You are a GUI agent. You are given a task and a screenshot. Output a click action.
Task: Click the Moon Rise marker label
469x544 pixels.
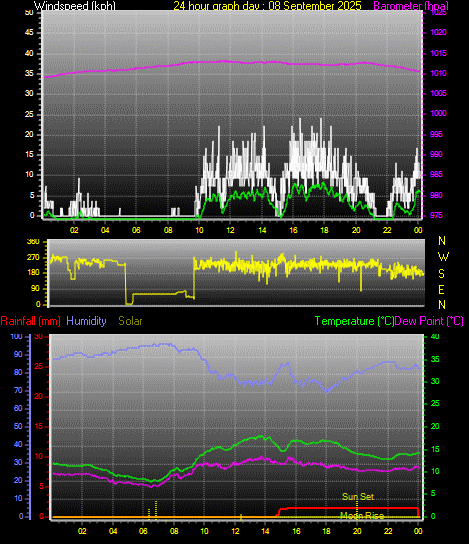coord(362,516)
